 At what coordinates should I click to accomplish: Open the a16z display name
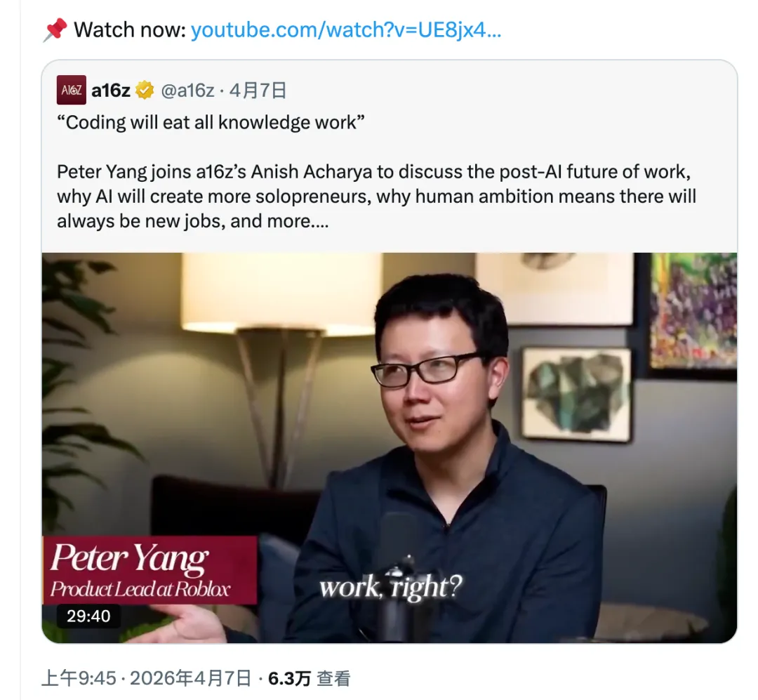point(111,91)
